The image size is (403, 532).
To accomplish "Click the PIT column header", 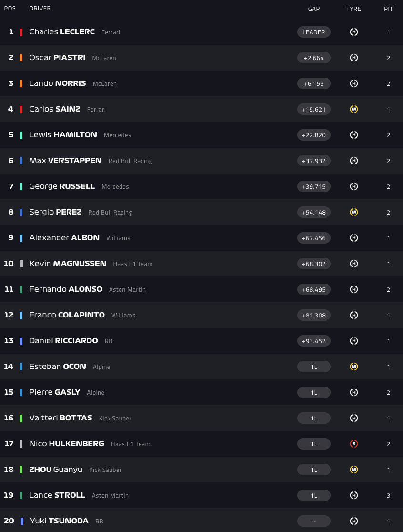I will (x=388, y=9).
